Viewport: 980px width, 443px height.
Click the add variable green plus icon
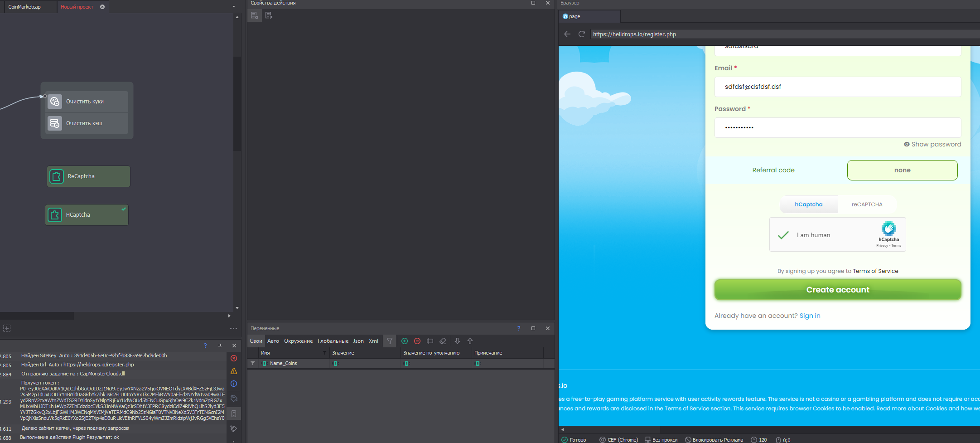405,341
